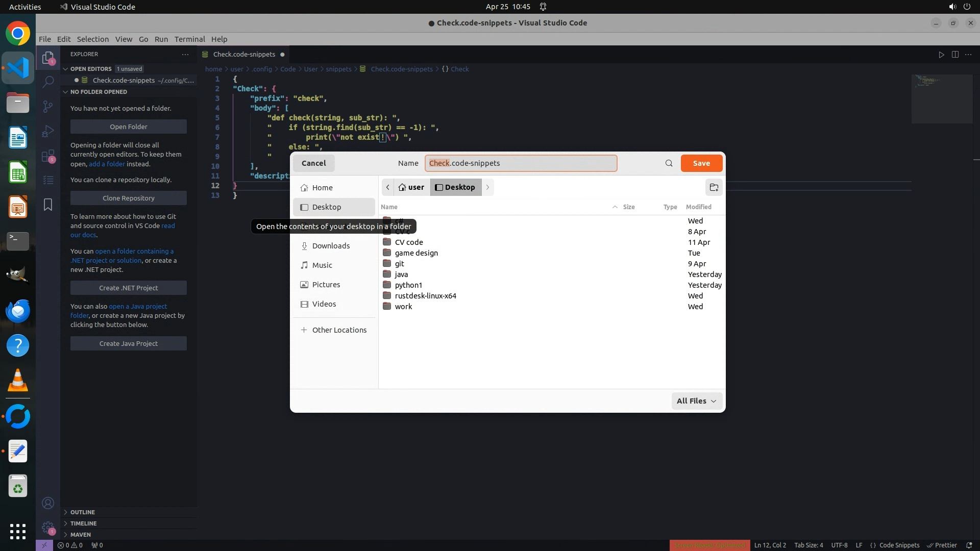Image resolution: width=980 pixels, height=551 pixels.
Task: Open the Manage gear icon in activity bar
Action: coord(48,528)
